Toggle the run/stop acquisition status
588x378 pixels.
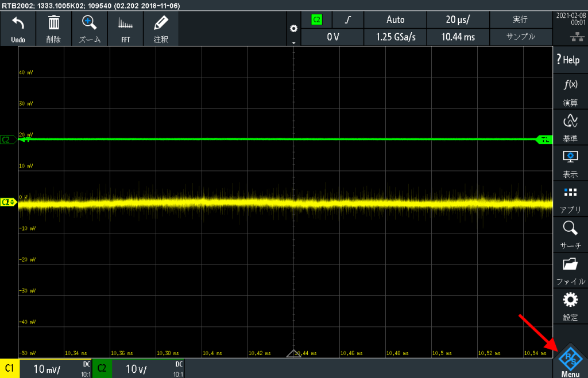[x=520, y=20]
